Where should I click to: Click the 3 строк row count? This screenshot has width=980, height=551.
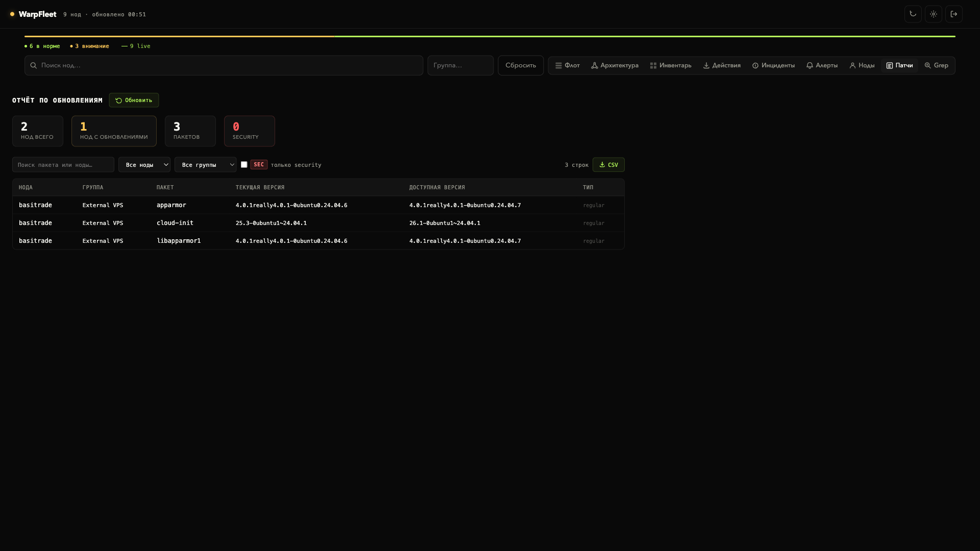click(577, 165)
